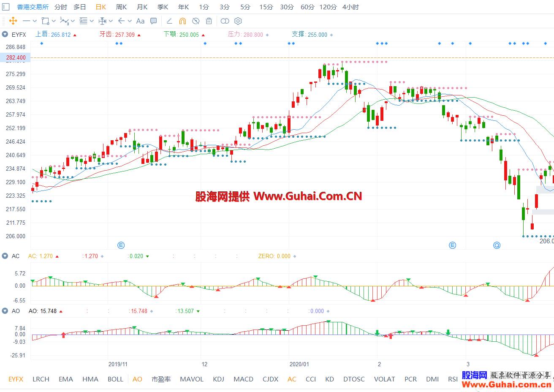Image resolution: width=554 pixels, height=392 pixels.
Task: Select the arrow marker drawing tool
Action: click(121, 21)
